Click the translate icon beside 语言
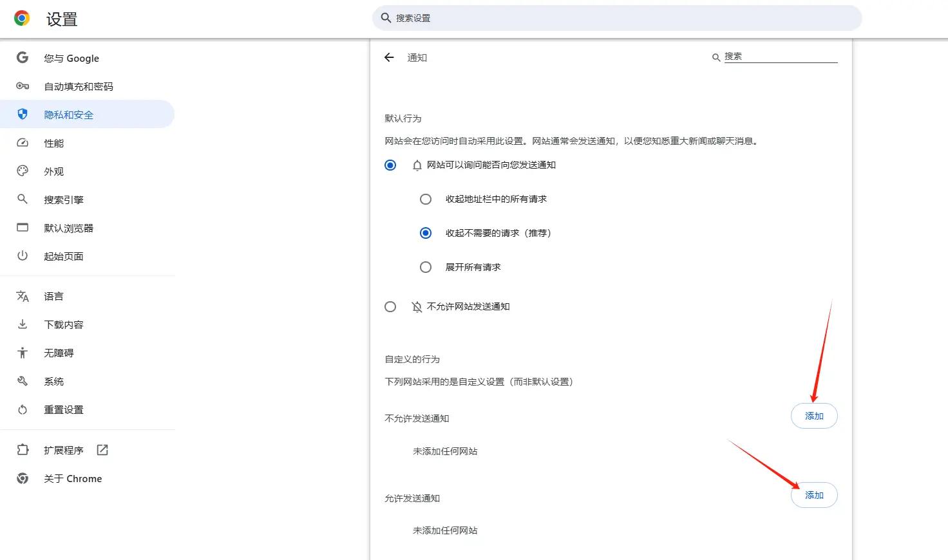The image size is (948, 560). [23, 296]
